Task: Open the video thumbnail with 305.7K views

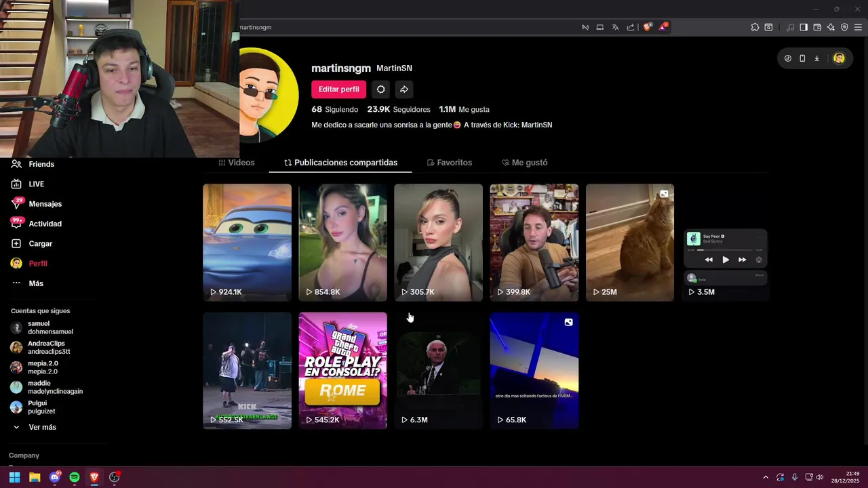Action: click(x=438, y=243)
